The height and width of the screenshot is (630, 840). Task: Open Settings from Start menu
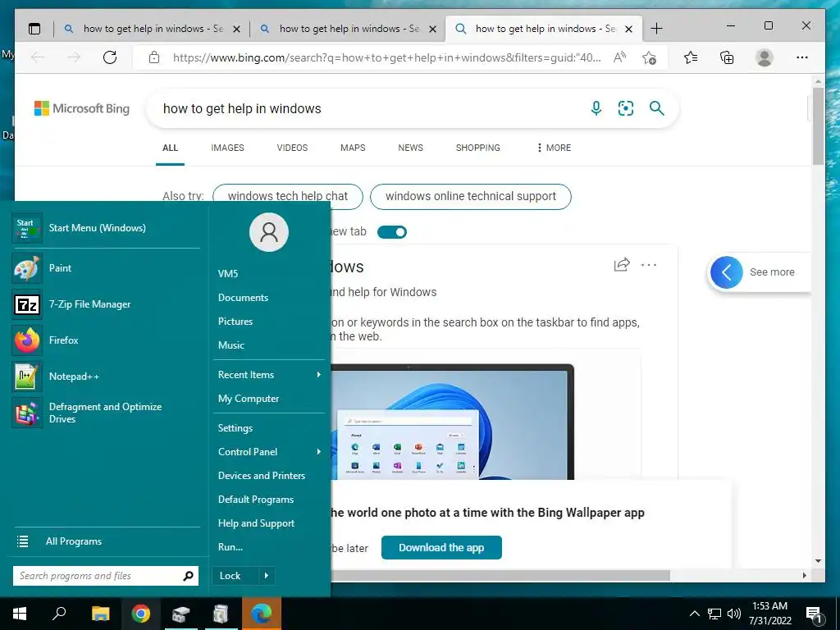[235, 428]
